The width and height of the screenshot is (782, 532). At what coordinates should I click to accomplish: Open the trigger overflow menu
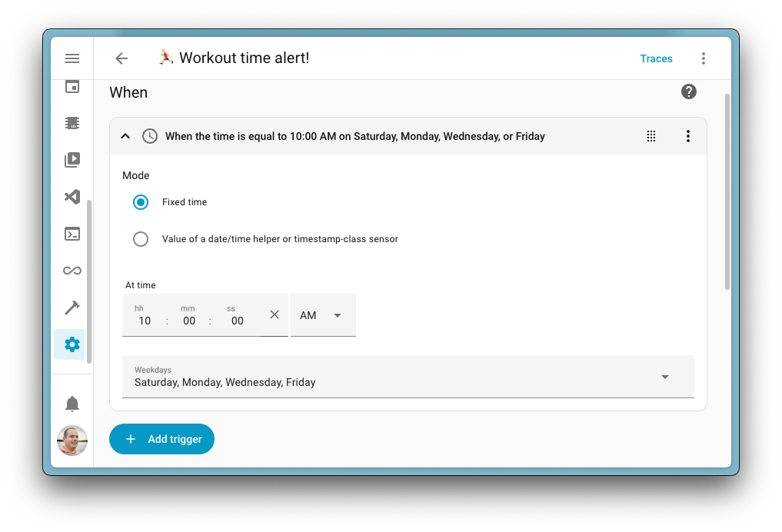click(x=688, y=135)
